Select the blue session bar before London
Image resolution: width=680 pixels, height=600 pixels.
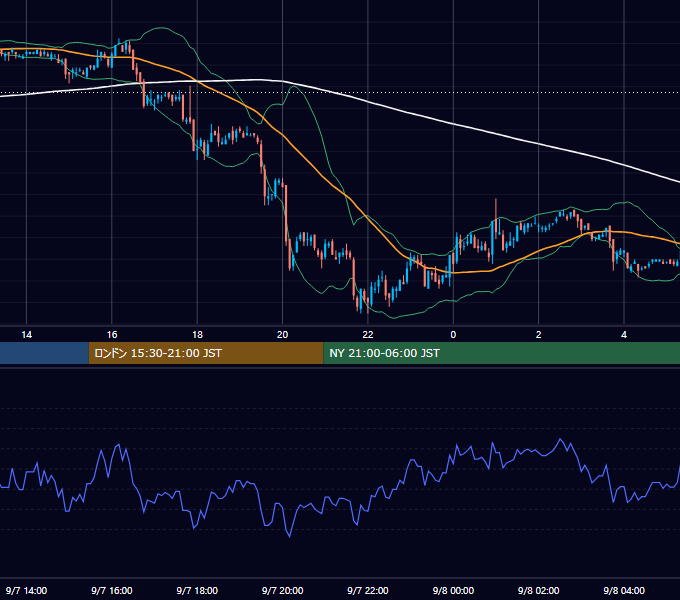44,353
